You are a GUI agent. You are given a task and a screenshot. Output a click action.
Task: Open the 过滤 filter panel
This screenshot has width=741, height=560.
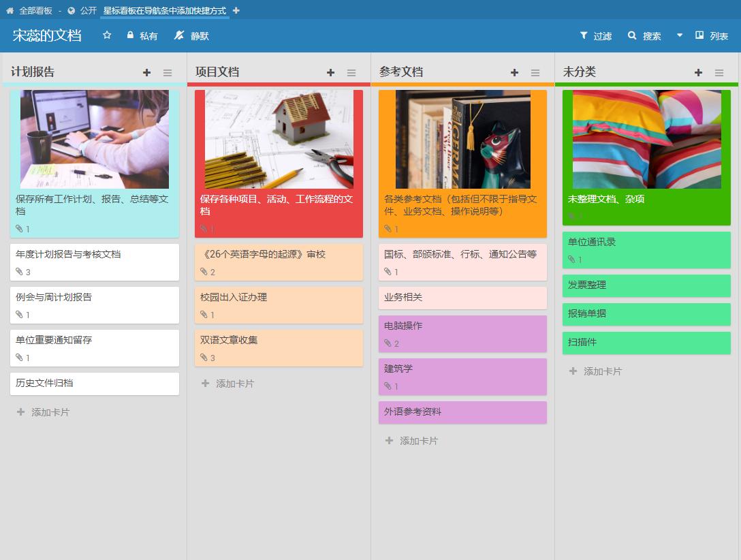click(x=596, y=36)
